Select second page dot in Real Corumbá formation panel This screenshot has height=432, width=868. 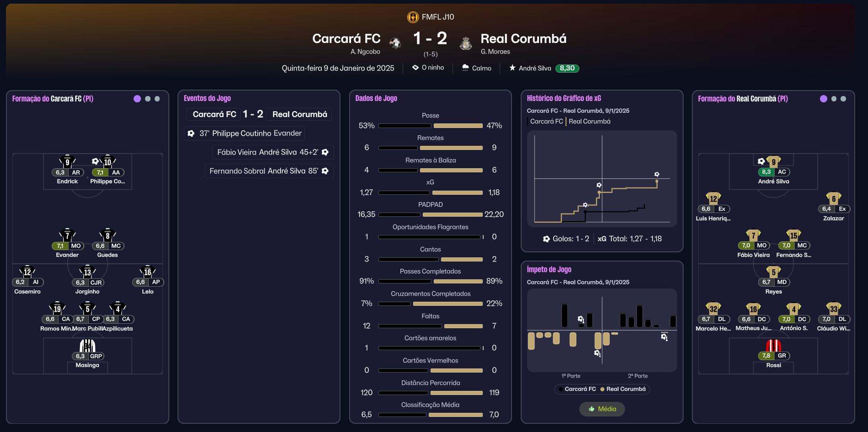click(x=834, y=99)
